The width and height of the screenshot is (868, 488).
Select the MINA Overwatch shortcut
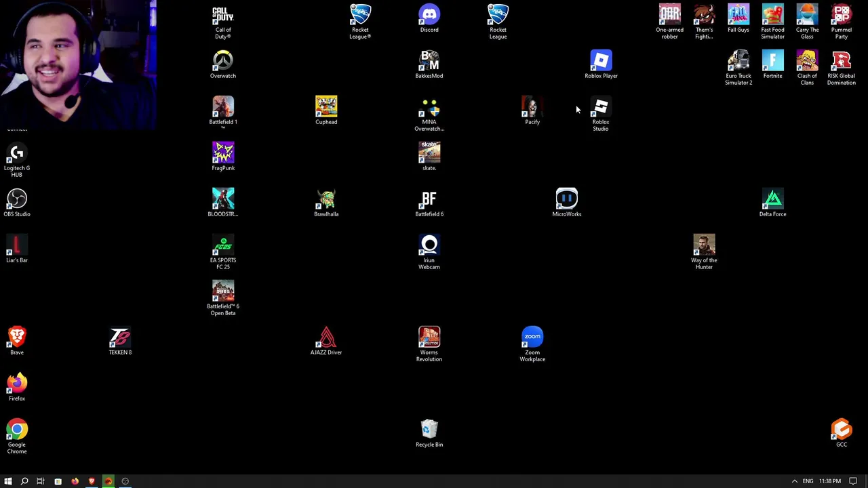[429, 114]
